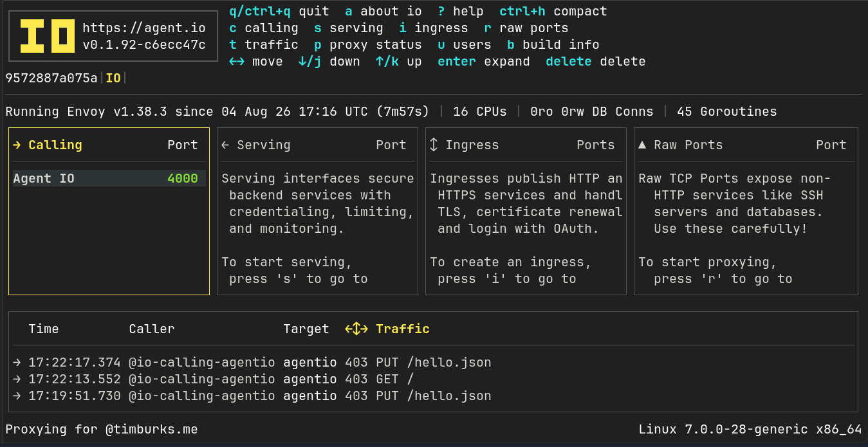Click the four-way arrow Traffic icon
Viewport: 868px width, 447px height.
[x=356, y=329]
